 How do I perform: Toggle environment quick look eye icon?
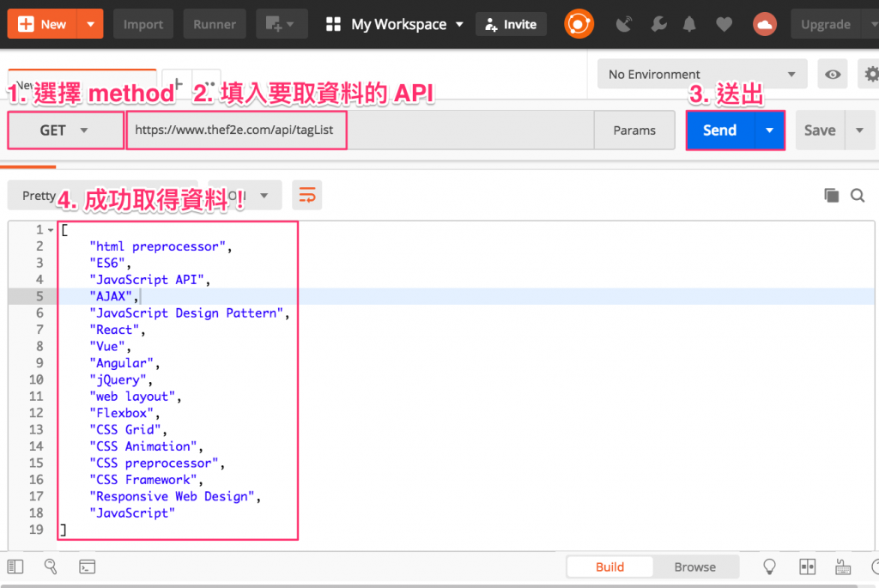[833, 74]
